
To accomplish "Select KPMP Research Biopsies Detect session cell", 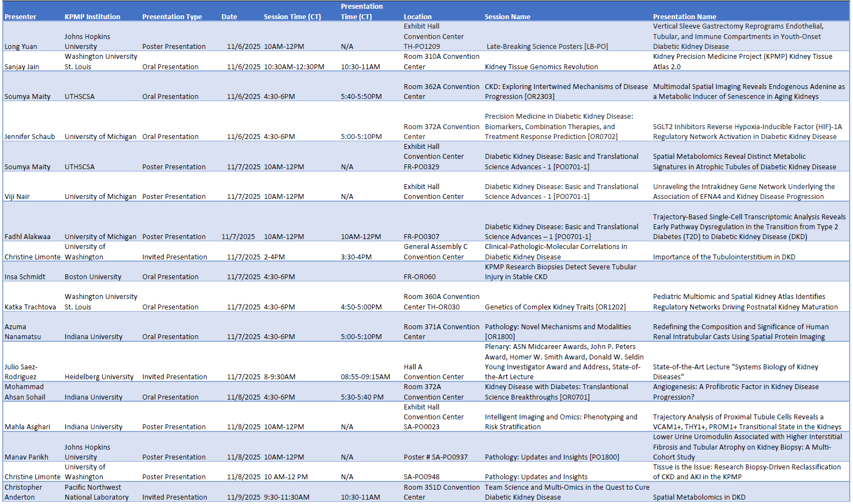I will pyautogui.click(x=560, y=272).
